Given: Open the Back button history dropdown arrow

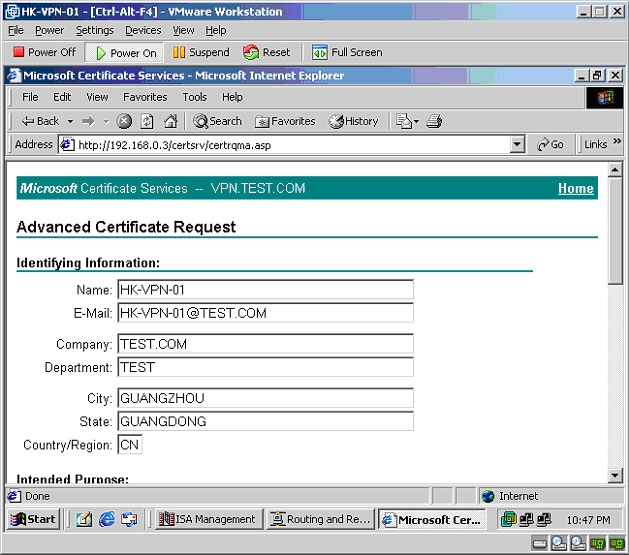Looking at the screenshot, I should 69,121.
